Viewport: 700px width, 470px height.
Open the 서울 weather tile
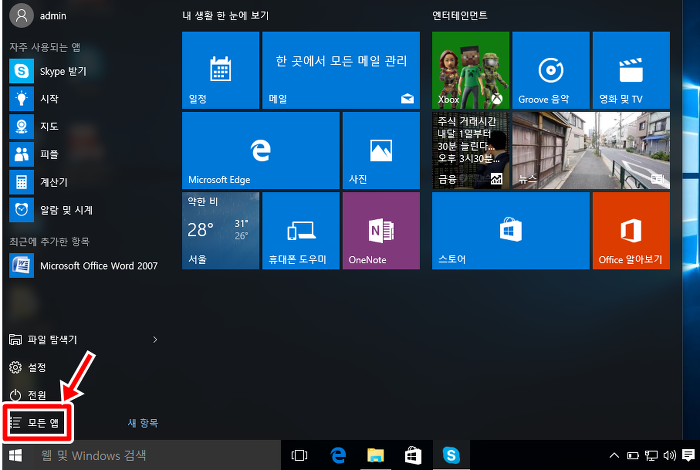click(221, 231)
